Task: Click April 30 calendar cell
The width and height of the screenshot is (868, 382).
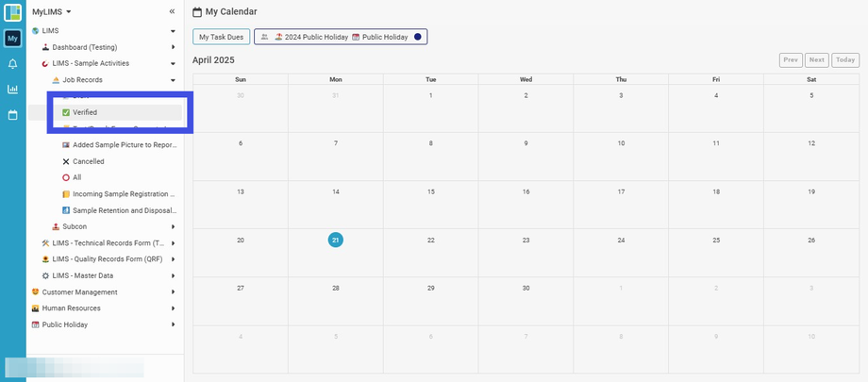Action: (x=526, y=301)
